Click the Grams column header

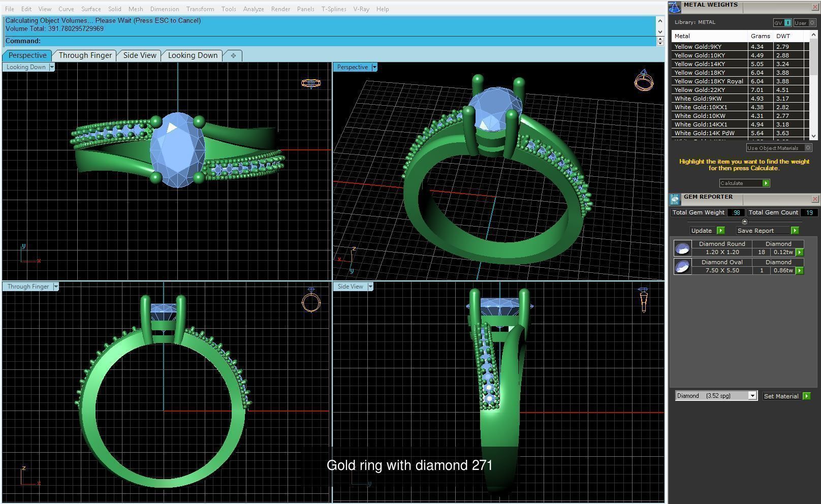(761, 36)
